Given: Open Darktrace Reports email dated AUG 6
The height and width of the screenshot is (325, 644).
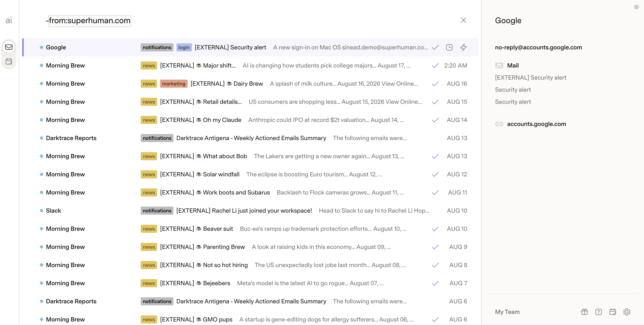Looking at the screenshot, I should click(x=250, y=301).
